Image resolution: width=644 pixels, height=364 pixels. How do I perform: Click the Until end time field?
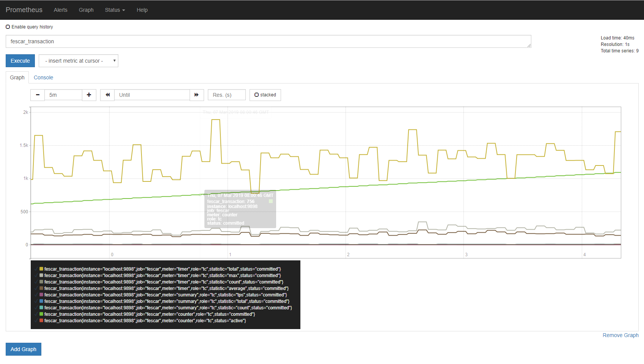point(152,95)
